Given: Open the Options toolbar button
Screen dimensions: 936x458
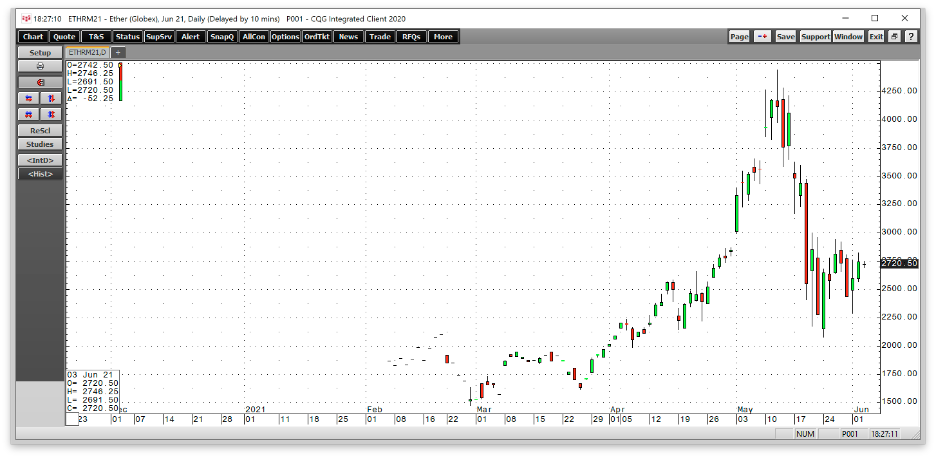Looking at the screenshot, I should (285, 37).
